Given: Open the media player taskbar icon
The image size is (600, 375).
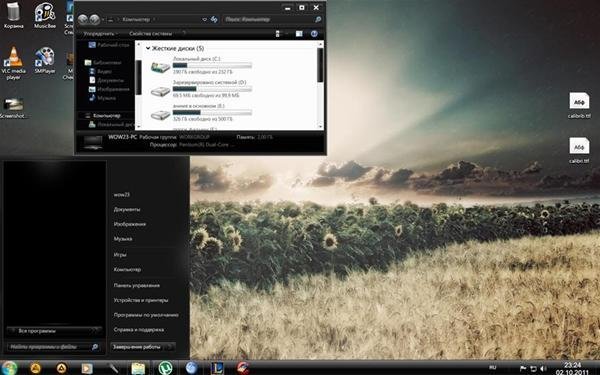Looking at the screenshot, I should tap(87, 368).
